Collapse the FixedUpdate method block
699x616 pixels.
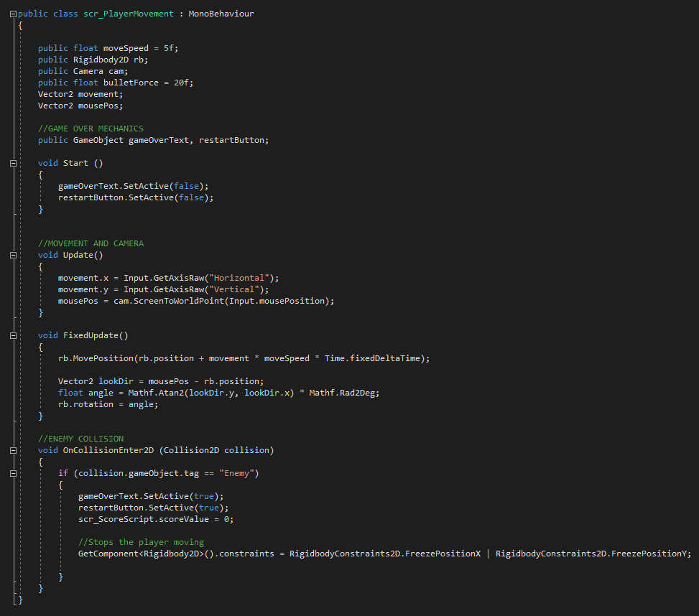tap(13, 335)
